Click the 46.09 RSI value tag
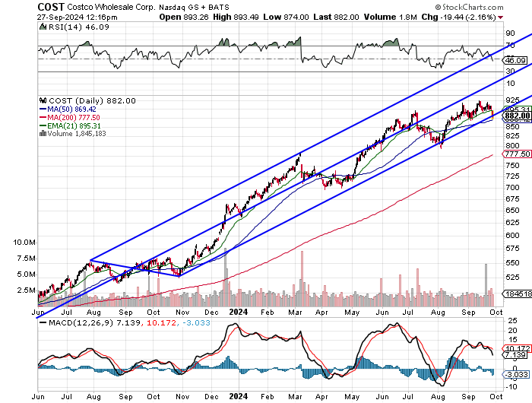The width and height of the screenshot is (532, 403). pyautogui.click(x=515, y=60)
